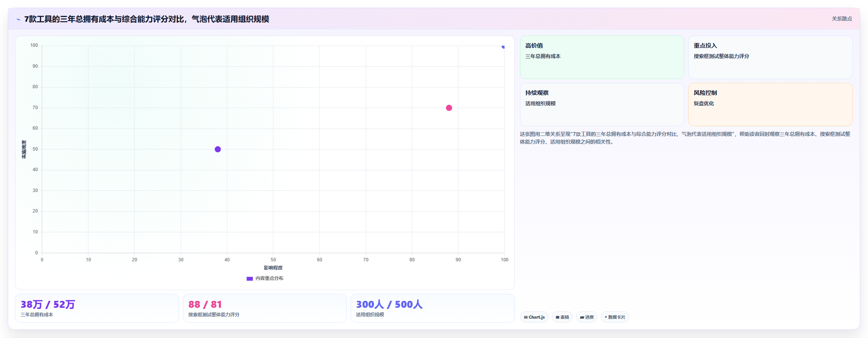This screenshot has width=868, height=338.
Task: Toggle the 内容重点分布 legend swatch
Action: pyautogui.click(x=250, y=278)
